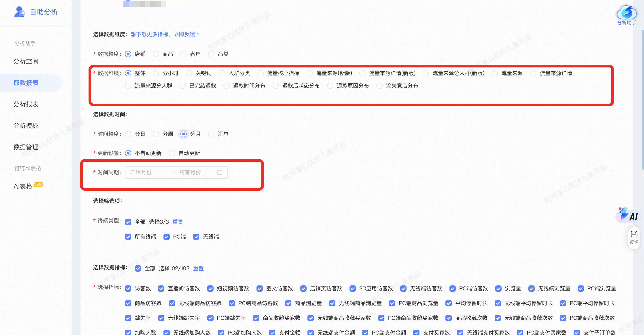Screen dimensions: 644x335
Task: Select 退款原因分布 dimension radio
Action: 330,86
